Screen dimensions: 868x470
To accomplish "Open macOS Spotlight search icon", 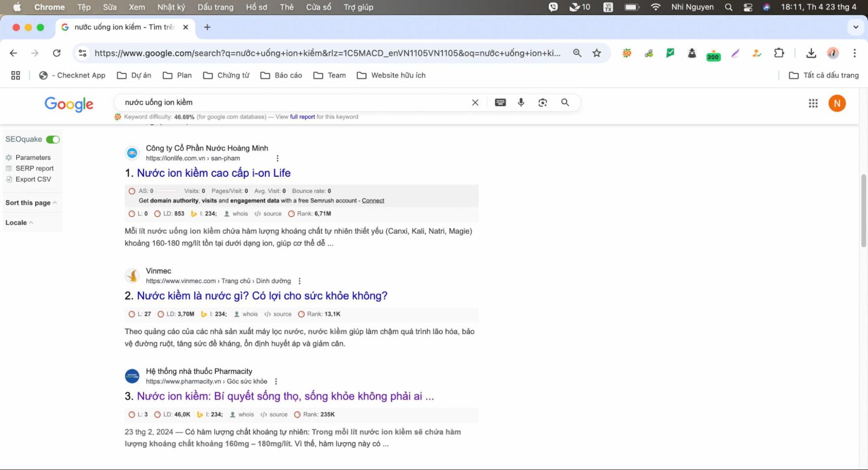I will [729, 7].
